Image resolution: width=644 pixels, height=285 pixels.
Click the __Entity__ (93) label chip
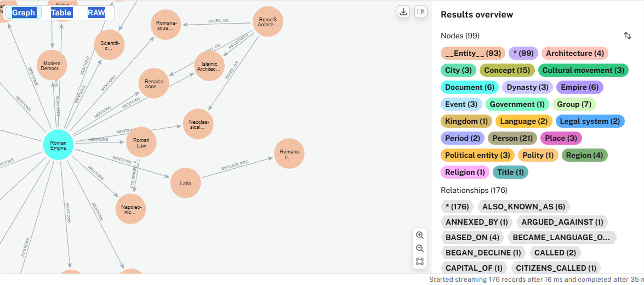coord(472,53)
